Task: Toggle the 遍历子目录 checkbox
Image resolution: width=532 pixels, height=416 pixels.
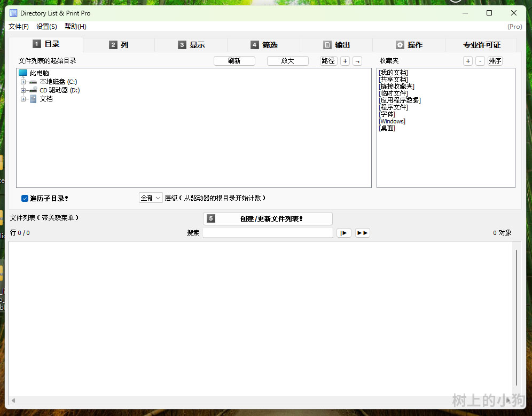Action: pos(25,198)
